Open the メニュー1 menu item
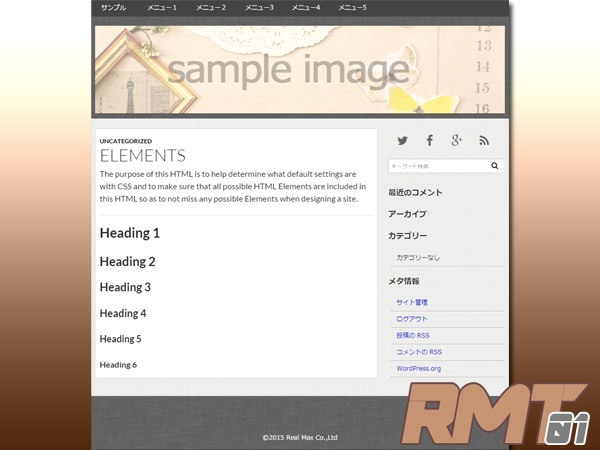 coord(162,8)
